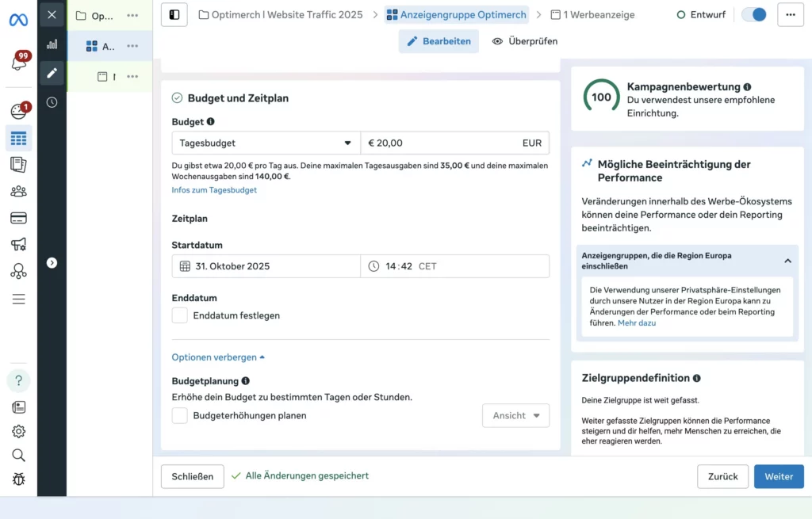Open the Tagesbudget dropdown
Image resolution: width=812 pixels, height=519 pixels.
[266, 143]
